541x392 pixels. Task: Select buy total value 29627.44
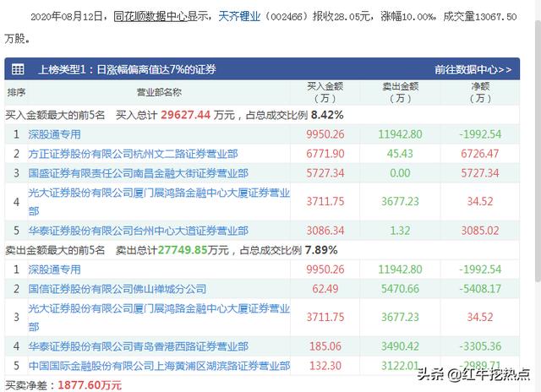[185, 114]
